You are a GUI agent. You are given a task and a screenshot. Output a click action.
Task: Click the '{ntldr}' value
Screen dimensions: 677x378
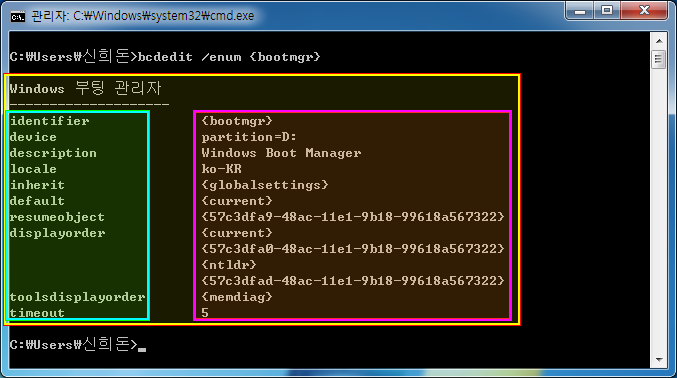[229, 265]
